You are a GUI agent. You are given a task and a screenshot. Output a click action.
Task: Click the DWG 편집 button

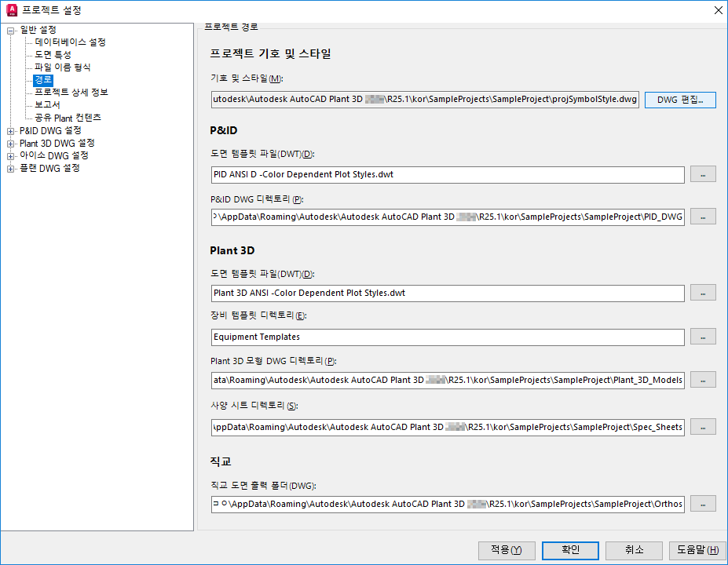pos(680,100)
